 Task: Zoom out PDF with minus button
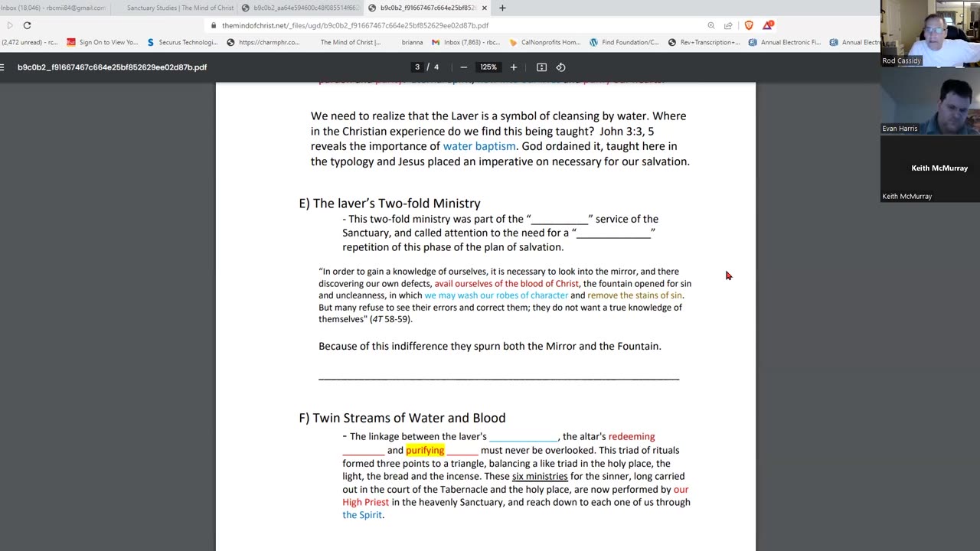(x=463, y=67)
